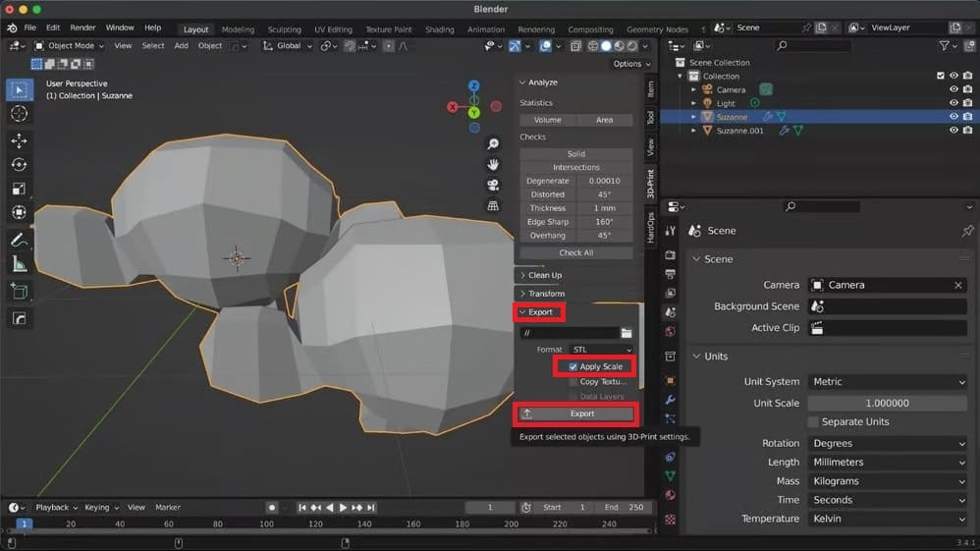Activate the Cursor tool
980x551 pixels.
20,114
